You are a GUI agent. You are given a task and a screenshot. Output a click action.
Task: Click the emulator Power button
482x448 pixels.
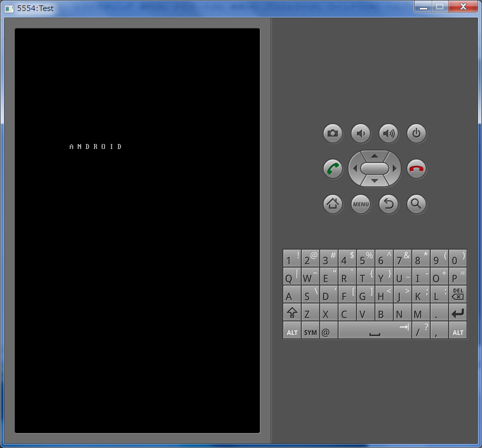[x=417, y=133]
